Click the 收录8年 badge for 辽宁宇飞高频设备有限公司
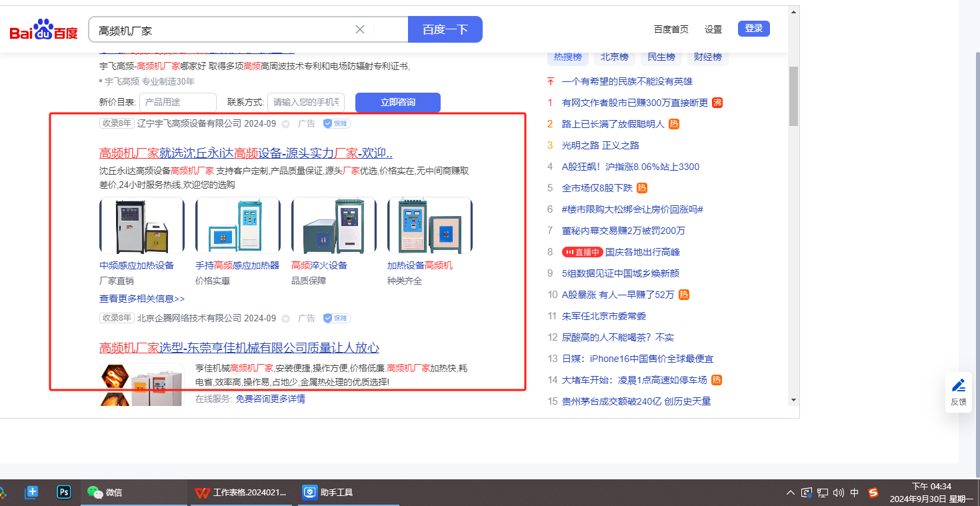 tap(117, 123)
